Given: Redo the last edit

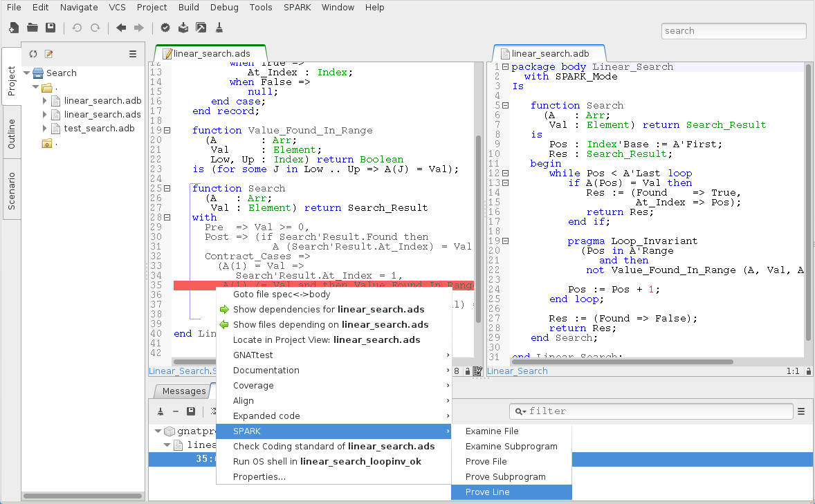Looking at the screenshot, I should pos(95,28).
